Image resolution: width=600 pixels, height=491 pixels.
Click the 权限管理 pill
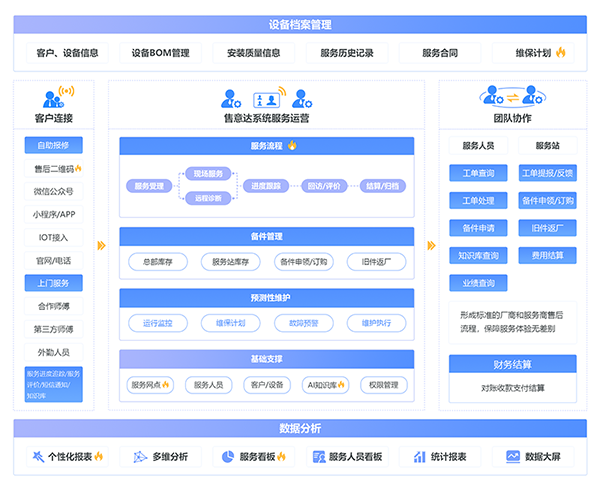coord(384,385)
